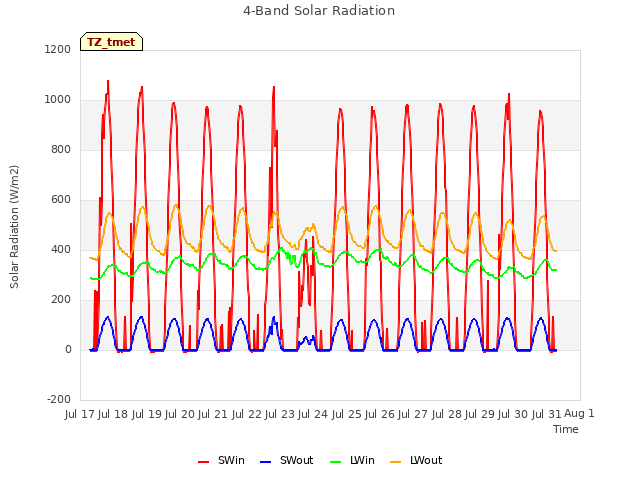This screenshot has width=640, height=480.
Task: Click the Jul 30 x-axis tick label
Action: (x=513, y=414)
